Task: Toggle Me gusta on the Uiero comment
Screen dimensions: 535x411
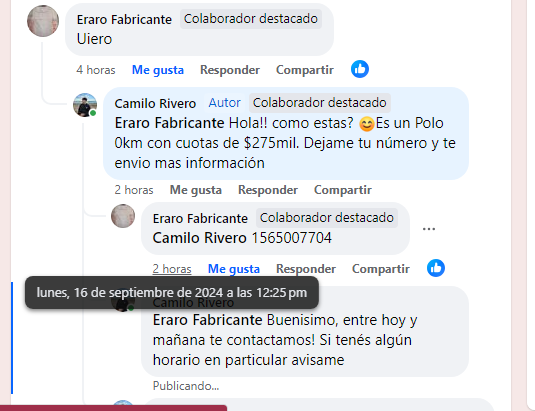Action: [x=158, y=70]
